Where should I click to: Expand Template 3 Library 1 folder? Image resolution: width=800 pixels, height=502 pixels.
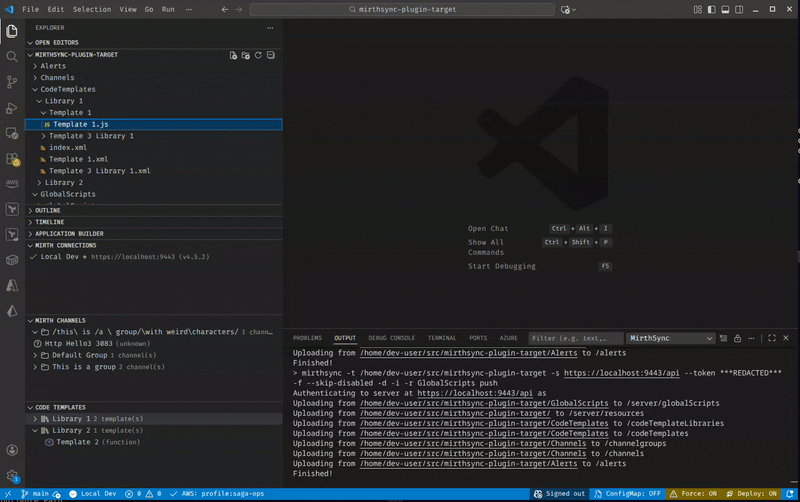(154, 136)
